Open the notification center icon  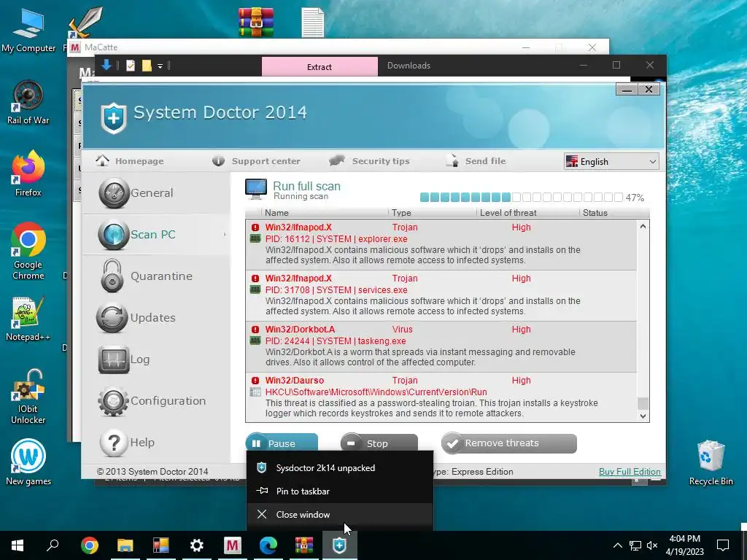click(723, 545)
